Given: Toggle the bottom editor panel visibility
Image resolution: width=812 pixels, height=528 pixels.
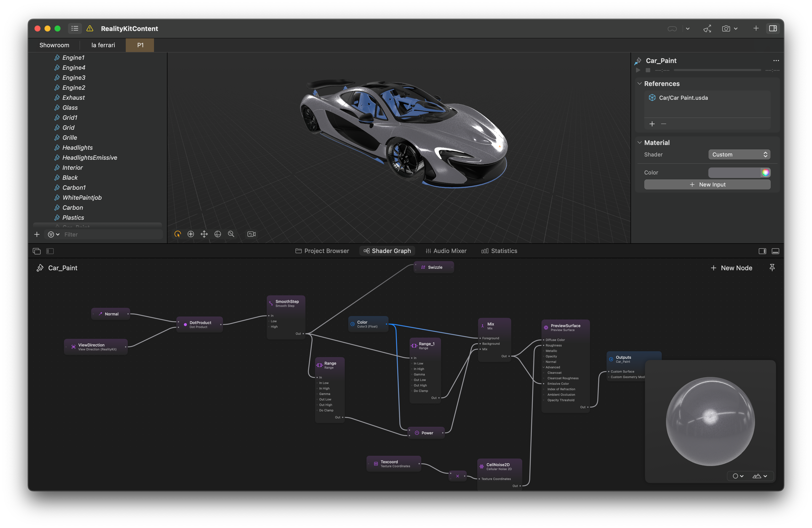Looking at the screenshot, I should (775, 251).
